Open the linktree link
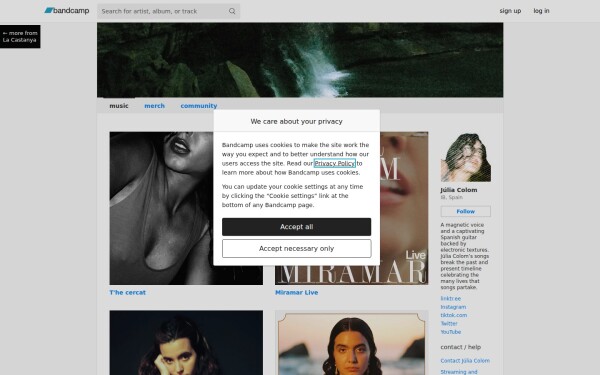This screenshot has width=600, height=375. point(450,298)
